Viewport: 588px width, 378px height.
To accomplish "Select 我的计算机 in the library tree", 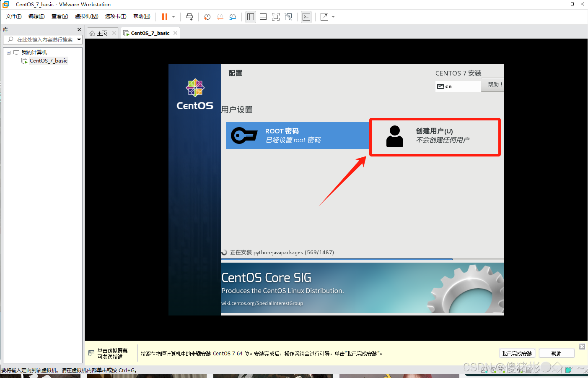I will pyautogui.click(x=34, y=52).
